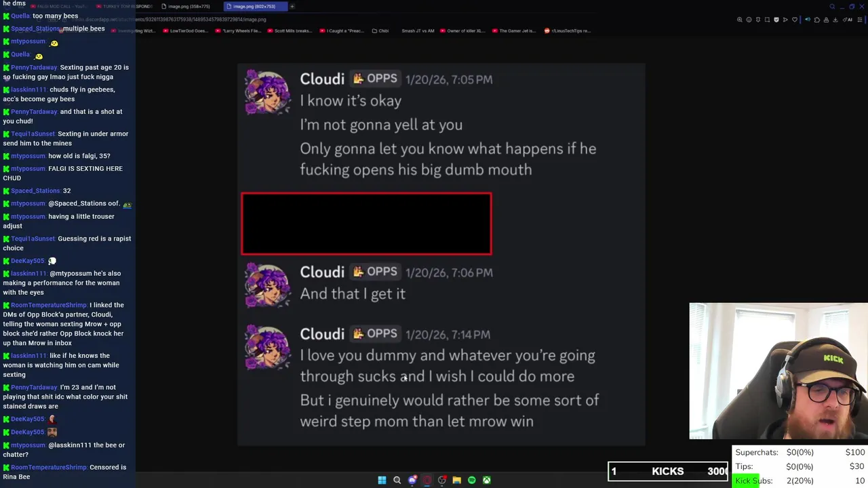Click the Cloudi username in first message
The height and width of the screenshot is (488, 868).
[322, 79]
